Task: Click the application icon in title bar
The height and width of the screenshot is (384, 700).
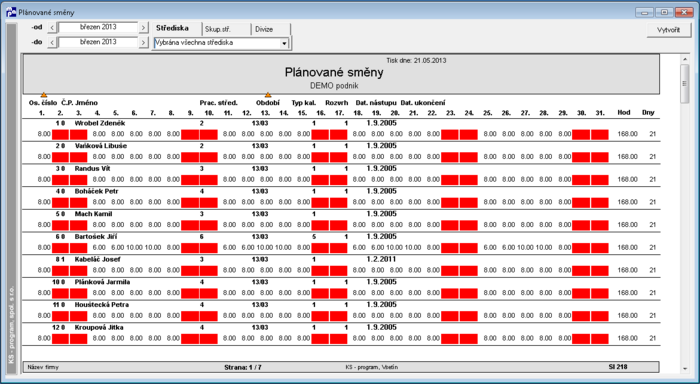Action: [x=11, y=12]
